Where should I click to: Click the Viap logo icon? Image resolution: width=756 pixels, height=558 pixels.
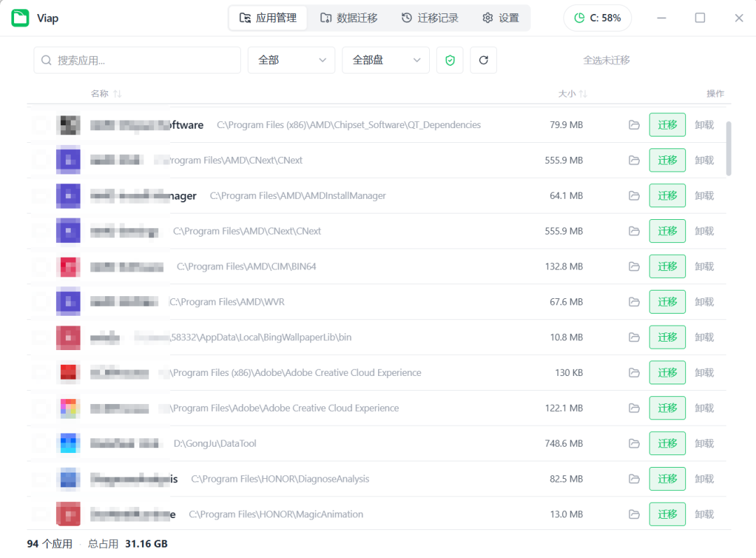(x=20, y=18)
